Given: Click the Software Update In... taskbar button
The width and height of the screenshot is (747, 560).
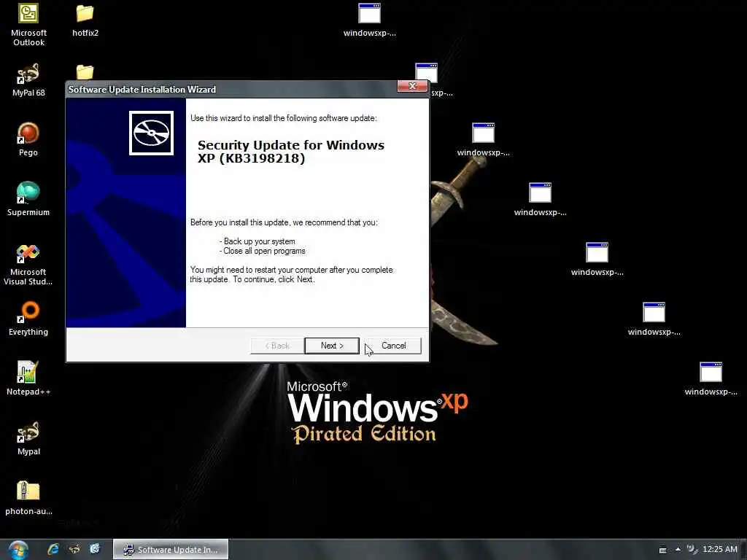Looking at the screenshot, I should tap(171, 550).
